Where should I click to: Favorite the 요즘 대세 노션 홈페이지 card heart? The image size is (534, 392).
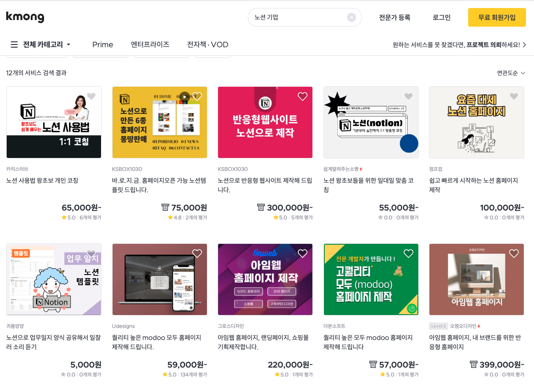pyautogui.click(x=514, y=96)
